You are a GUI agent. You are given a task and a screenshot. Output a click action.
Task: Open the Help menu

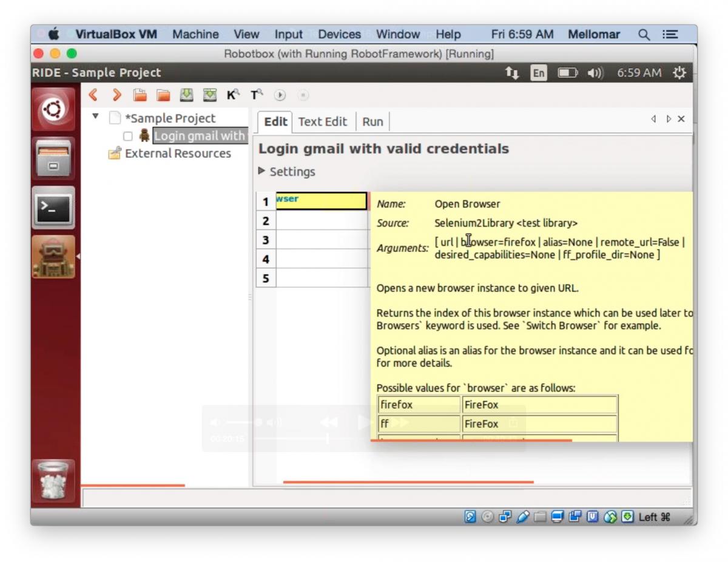coord(448,35)
